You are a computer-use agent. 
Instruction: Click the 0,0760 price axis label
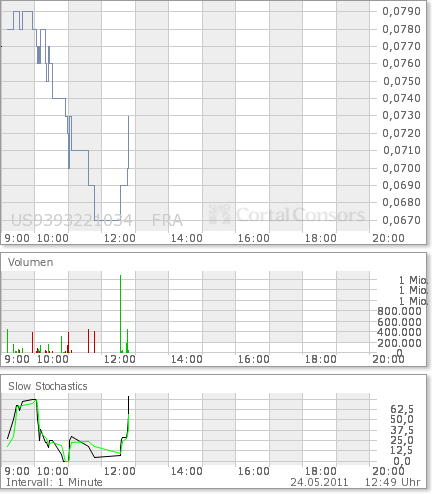[401, 63]
